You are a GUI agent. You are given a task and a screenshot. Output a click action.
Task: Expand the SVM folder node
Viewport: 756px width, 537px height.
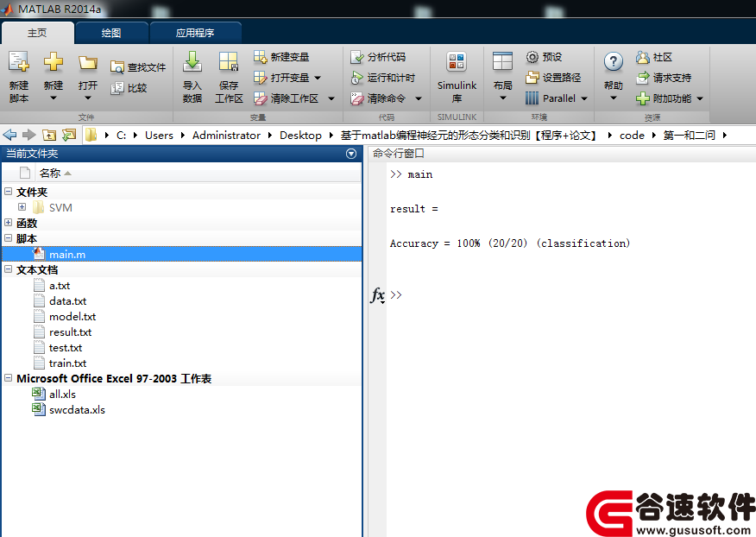(x=22, y=207)
